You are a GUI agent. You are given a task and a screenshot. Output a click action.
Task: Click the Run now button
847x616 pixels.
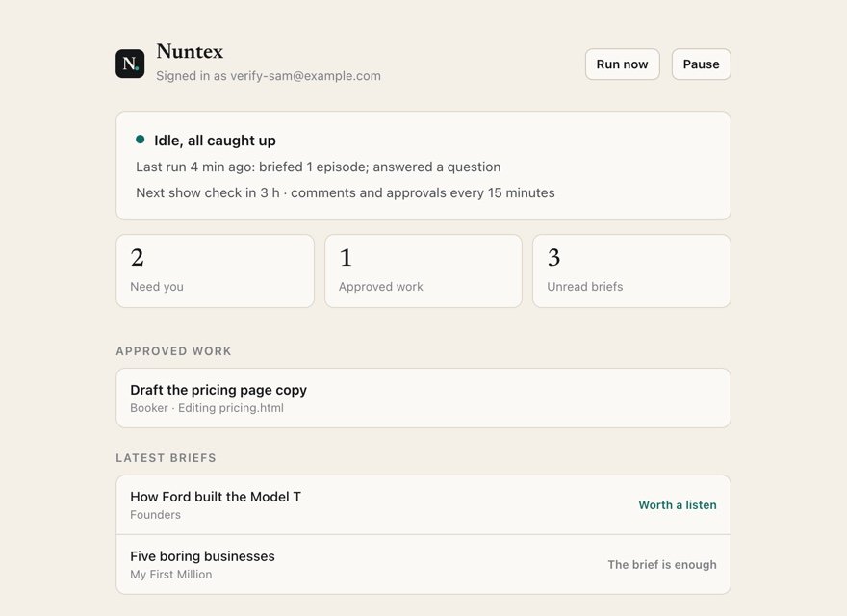(623, 64)
